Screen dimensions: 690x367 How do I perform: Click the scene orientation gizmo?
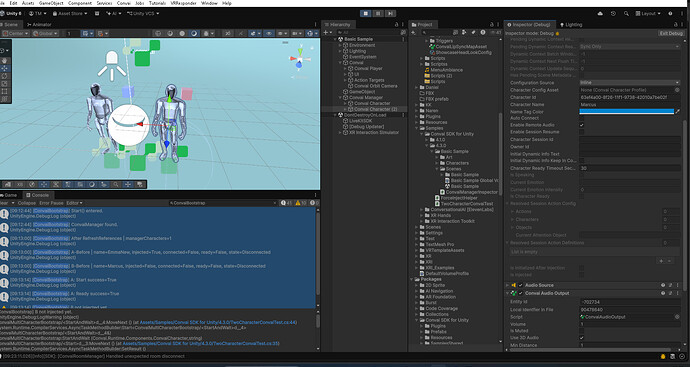[299, 59]
